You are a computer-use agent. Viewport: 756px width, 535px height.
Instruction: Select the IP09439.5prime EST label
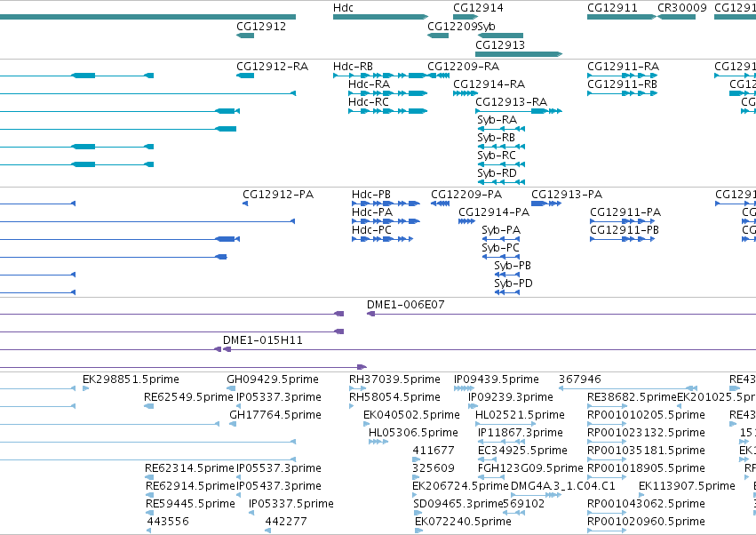pyautogui.click(x=496, y=379)
